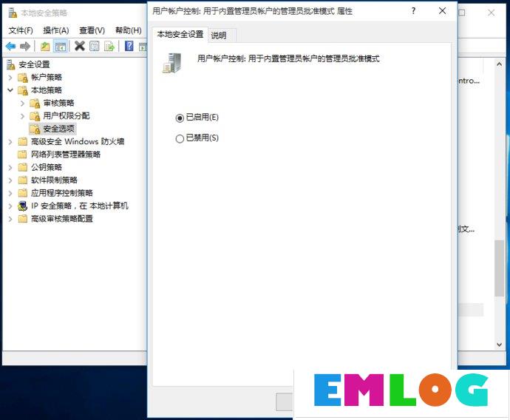The width and height of the screenshot is (510, 420).
Task: Click the 高级安全 Windows 防火墙 folder icon
Action: click(22, 141)
